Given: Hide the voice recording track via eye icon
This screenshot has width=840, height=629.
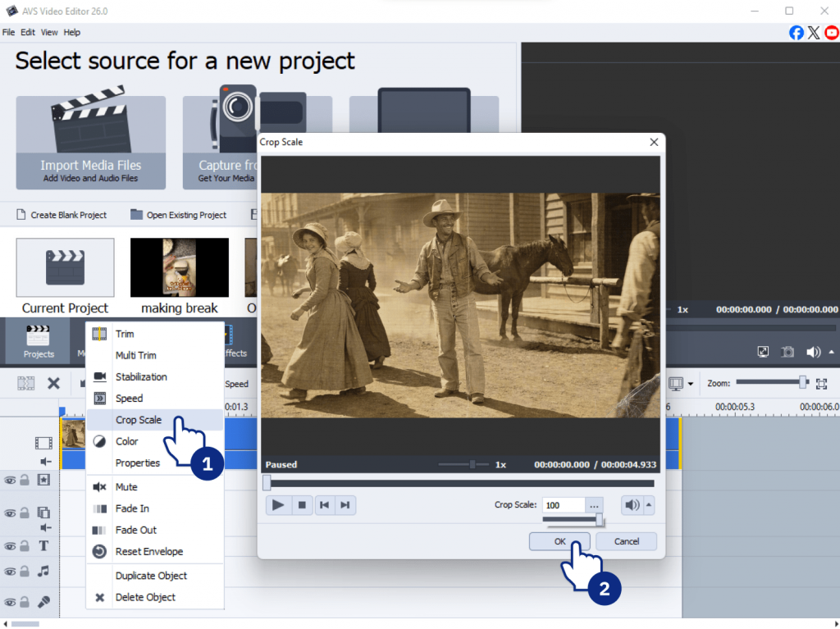Looking at the screenshot, I should pos(11,602).
